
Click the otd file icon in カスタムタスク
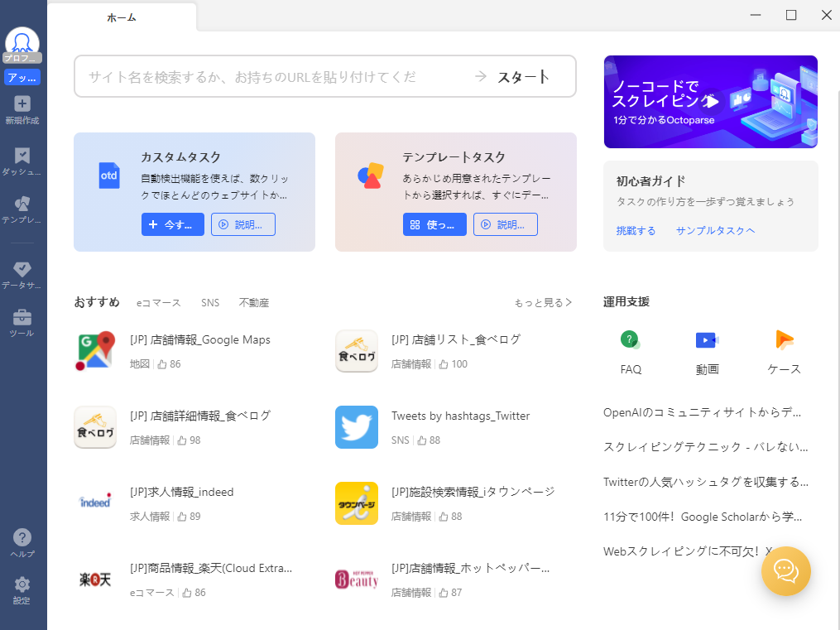pos(108,176)
